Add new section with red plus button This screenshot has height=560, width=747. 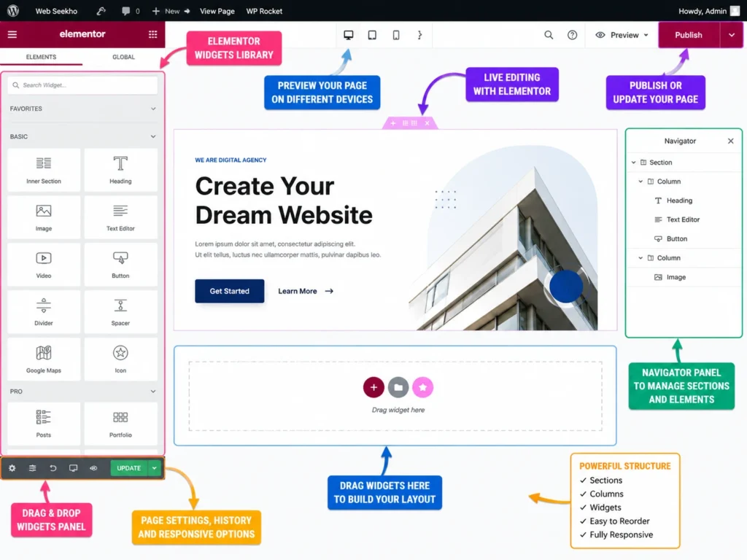tap(373, 387)
